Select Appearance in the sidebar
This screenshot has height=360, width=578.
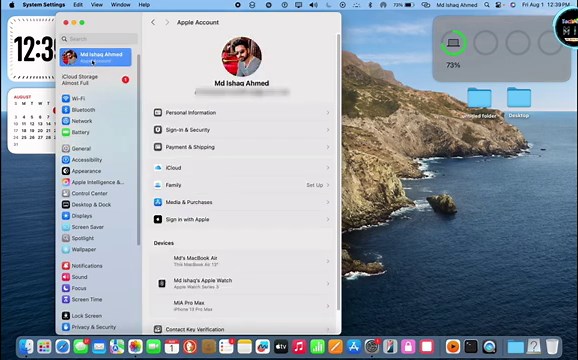(x=81, y=171)
